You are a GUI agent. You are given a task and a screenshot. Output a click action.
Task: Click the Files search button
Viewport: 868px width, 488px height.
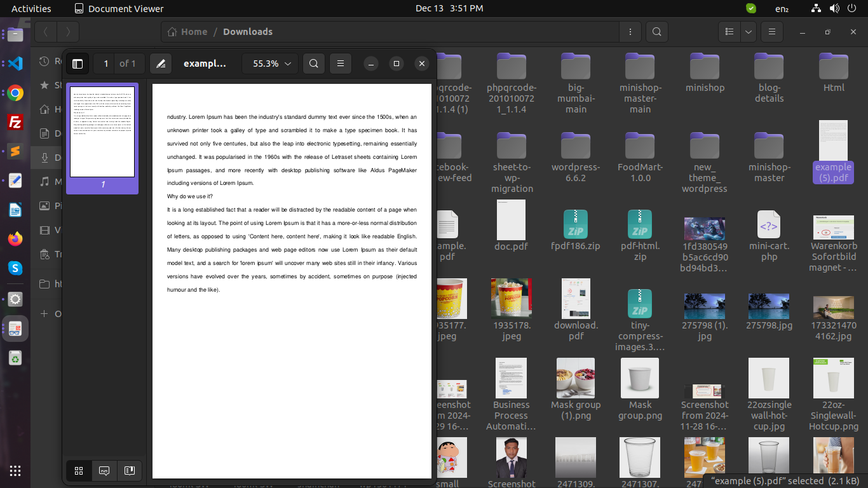(657, 32)
